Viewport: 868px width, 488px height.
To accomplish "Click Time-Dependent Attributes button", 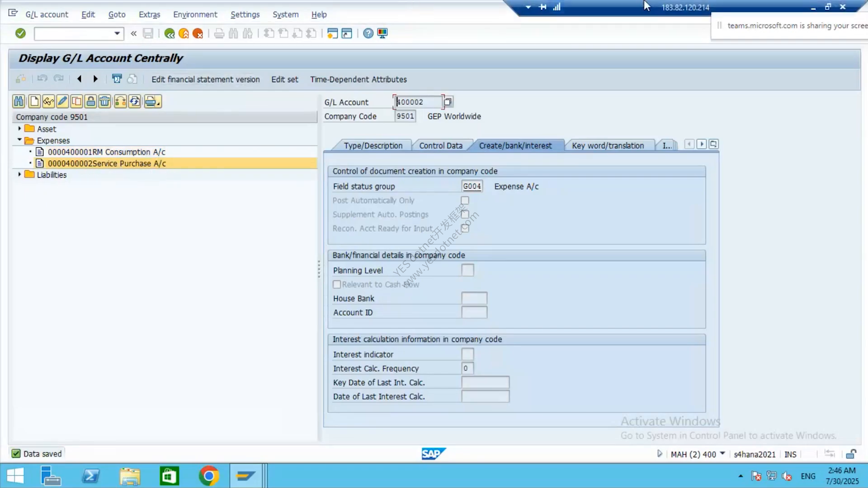I will pyautogui.click(x=359, y=80).
